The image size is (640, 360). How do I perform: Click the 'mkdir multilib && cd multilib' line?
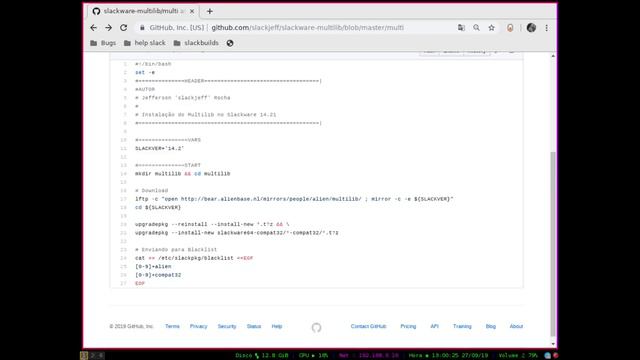[x=182, y=174]
